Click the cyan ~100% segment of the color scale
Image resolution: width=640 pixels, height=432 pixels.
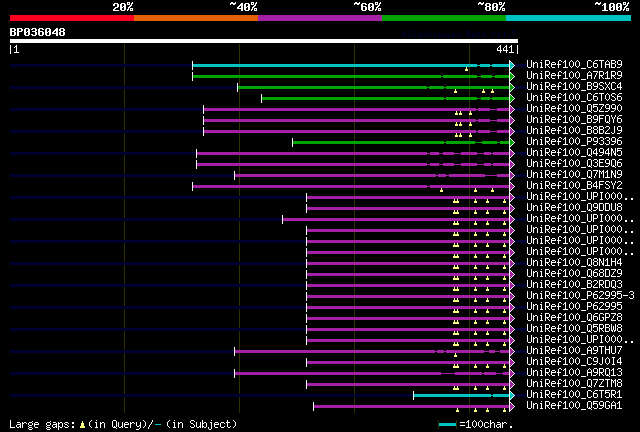[568, 18]
